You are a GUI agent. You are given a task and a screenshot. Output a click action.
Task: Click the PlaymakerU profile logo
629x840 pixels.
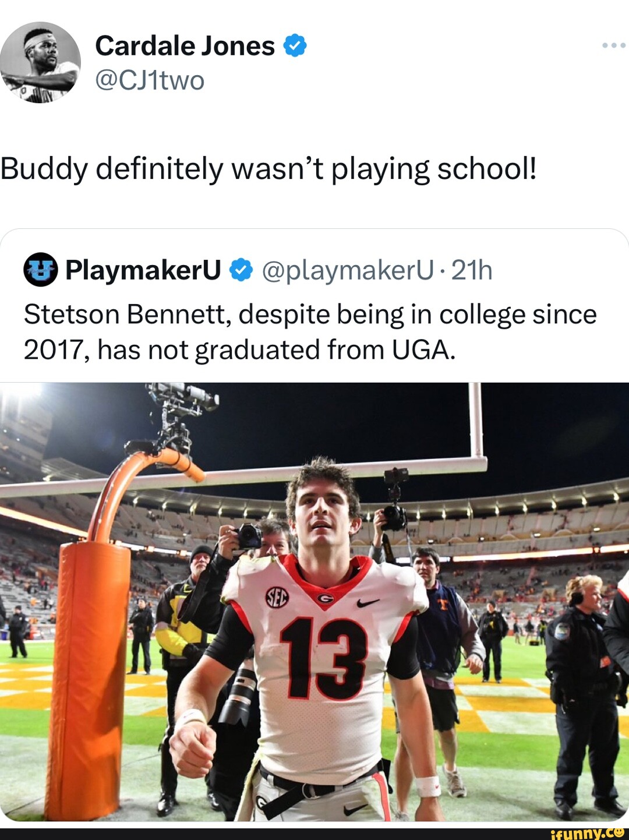click(40, 270)
